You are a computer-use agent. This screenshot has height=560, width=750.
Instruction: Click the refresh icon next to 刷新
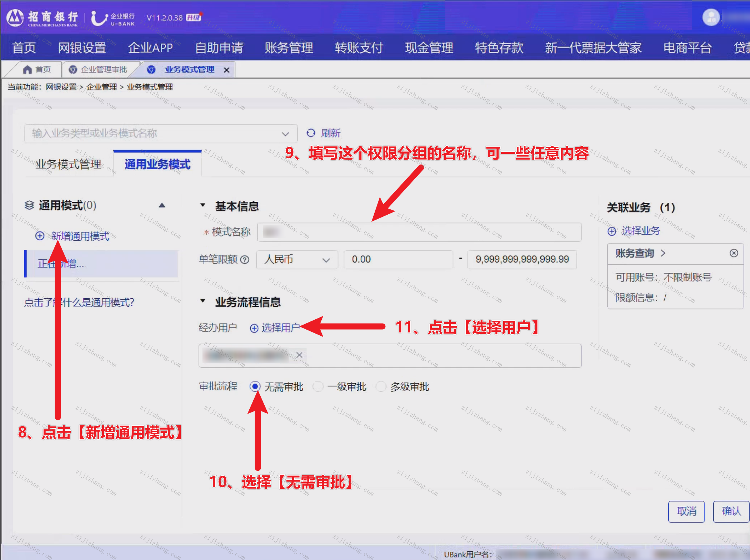[311, 133]
